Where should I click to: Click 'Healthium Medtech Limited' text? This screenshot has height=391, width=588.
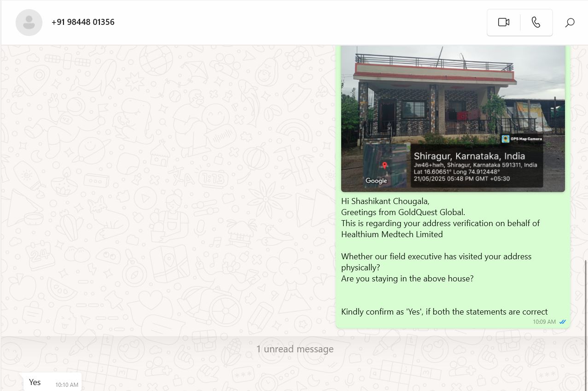pos(392,234)
